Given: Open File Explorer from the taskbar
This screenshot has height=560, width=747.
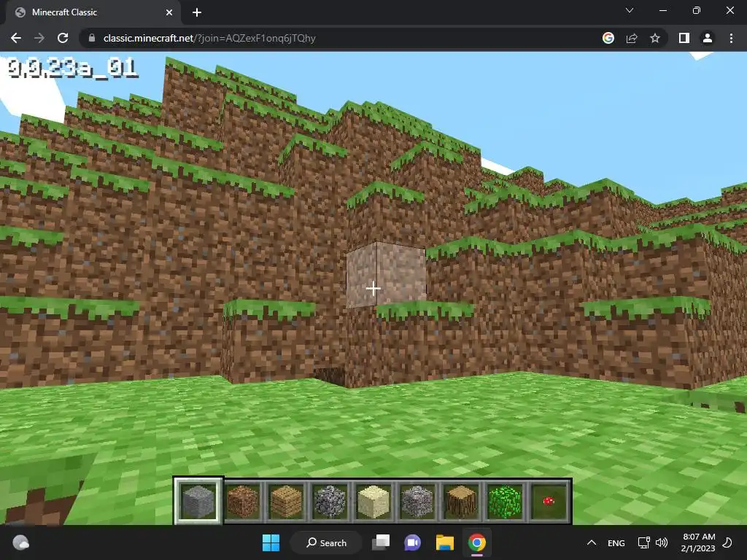Looking at the screenshot, I should tap(444, 542).
